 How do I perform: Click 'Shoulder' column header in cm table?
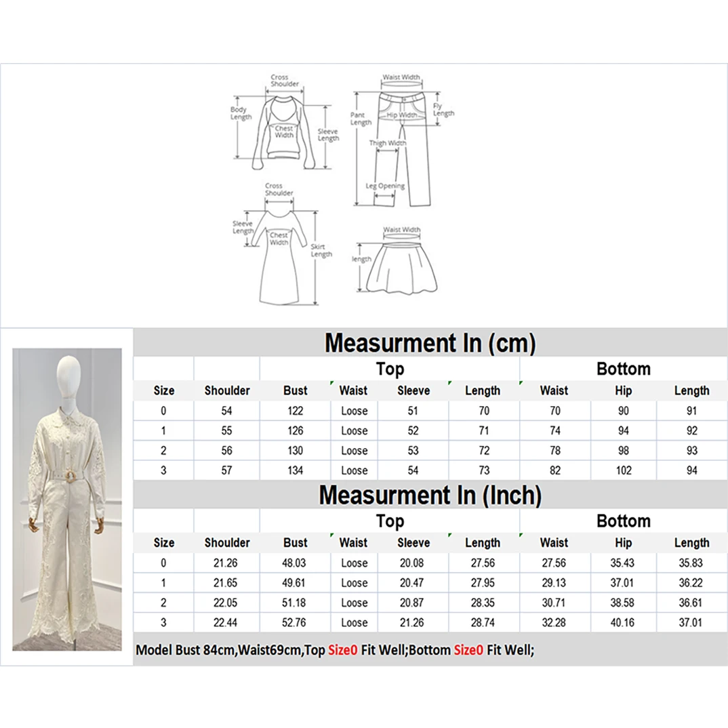coord(227,390)
